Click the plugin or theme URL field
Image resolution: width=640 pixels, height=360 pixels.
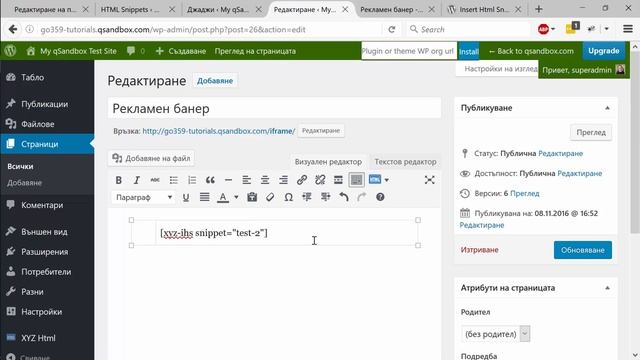409,51
